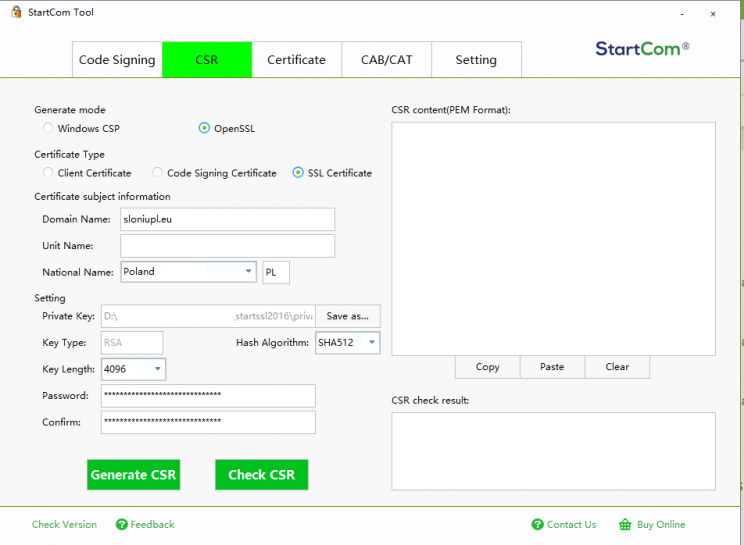The width and height of the screenshot is (744, 545).
Task: Click the Key Type RSA field
Action: click(132, 342)
